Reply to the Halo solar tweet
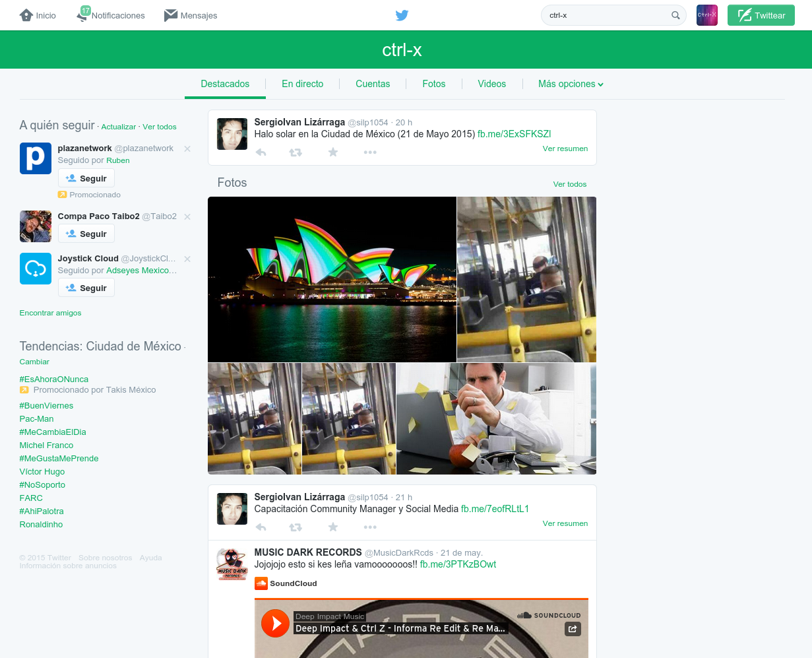 (x=261, y=152)
